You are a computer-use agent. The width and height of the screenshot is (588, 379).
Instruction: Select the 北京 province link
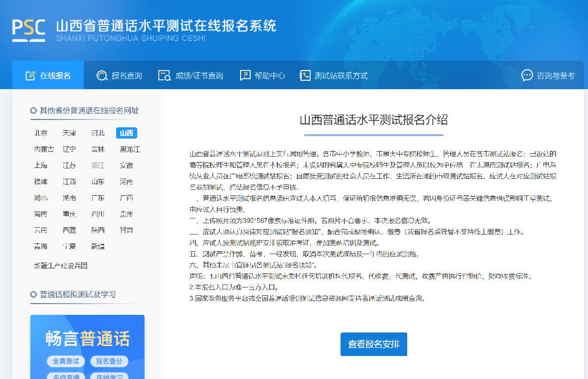pyautogui.click(x=41, y=133)
